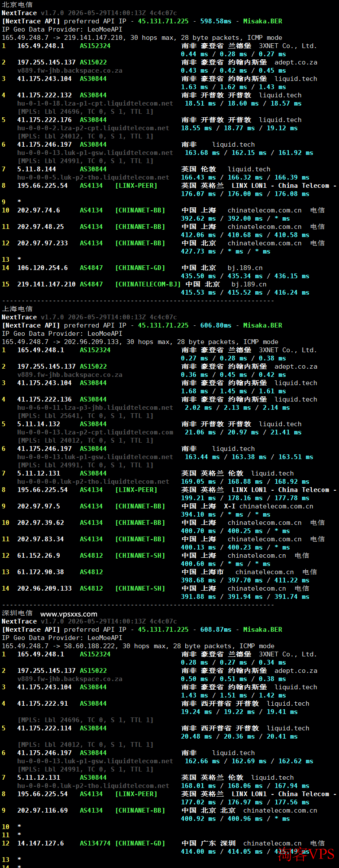Select hostname 'hu-0-0-0-2.lza-p2-cpt.liquidtelecom.net'
The image size is (339, 868).
[93, 128]
